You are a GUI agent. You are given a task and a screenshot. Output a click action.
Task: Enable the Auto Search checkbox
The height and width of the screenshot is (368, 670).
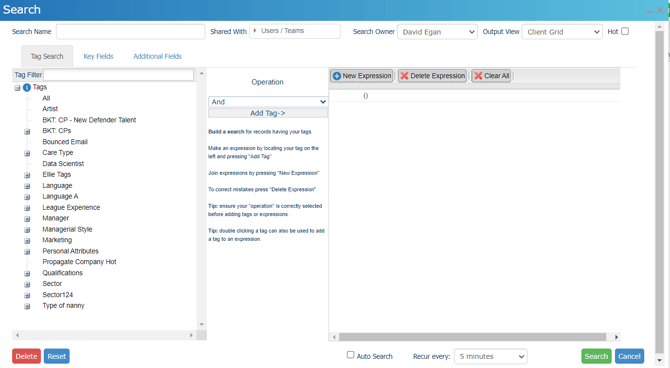pos(350,355)
